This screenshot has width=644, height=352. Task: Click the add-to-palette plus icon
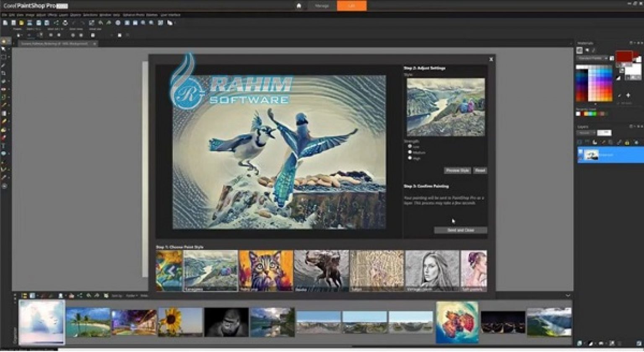pyautogui.click(x=628, y=96)
